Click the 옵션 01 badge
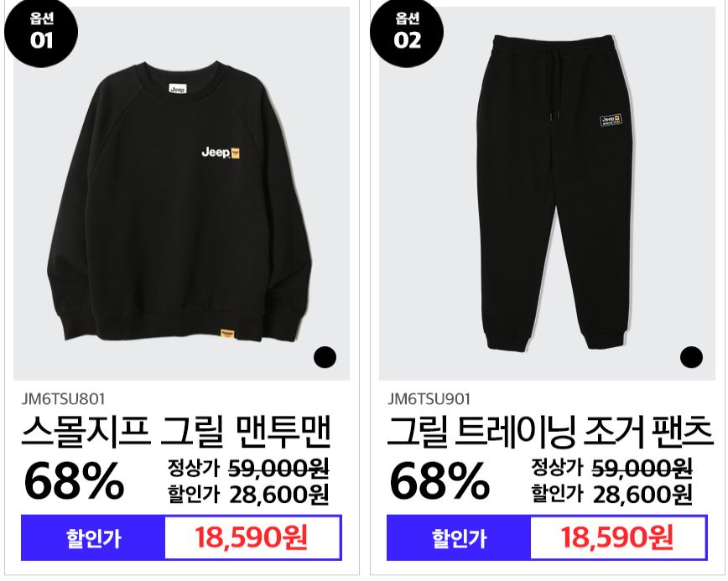Screen dimensions: 728x581 pyautogui.click(x=41, y=31)
